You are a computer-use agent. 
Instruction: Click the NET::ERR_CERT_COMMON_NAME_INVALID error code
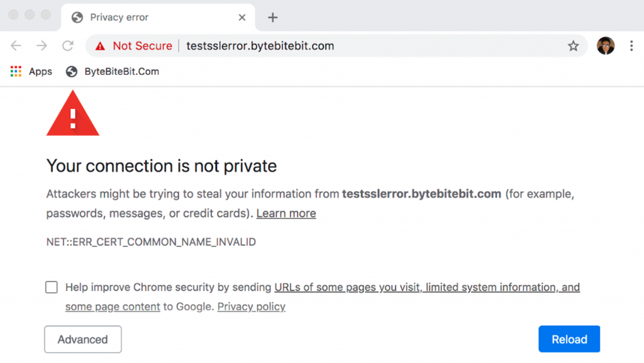[x=151, y=242]
